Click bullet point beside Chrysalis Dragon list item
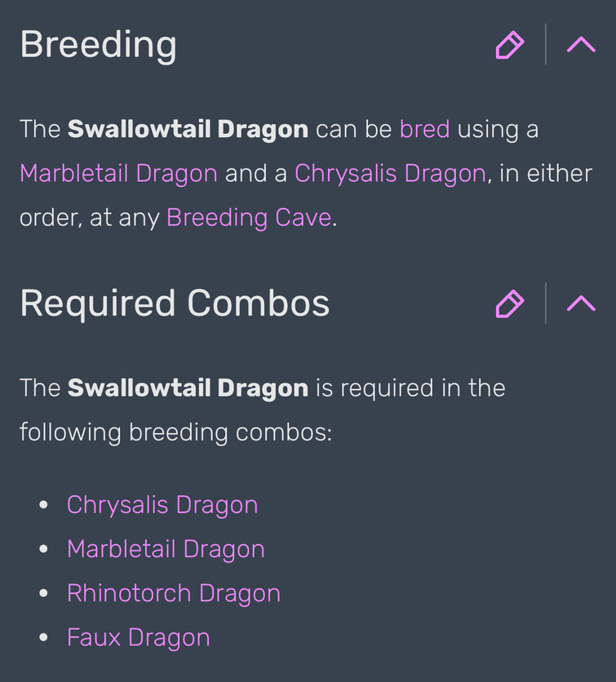The width and height of the screenshot is (616, 682). pyautogui.click(x=43, y=505)
